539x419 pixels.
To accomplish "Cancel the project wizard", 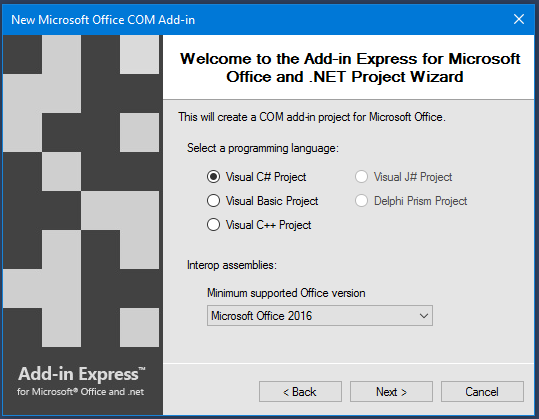I will tap(482, 392).
